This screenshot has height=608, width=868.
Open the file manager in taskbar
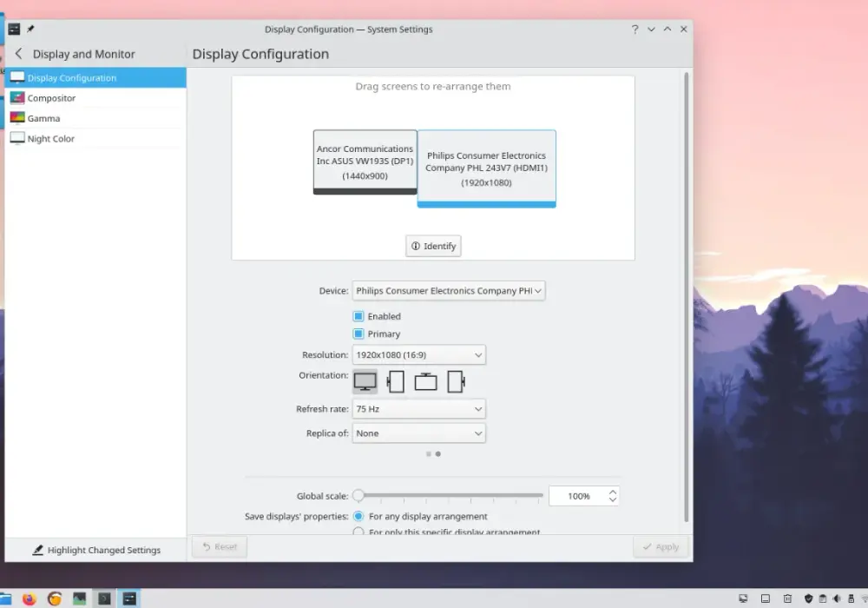tap(5, 598)
